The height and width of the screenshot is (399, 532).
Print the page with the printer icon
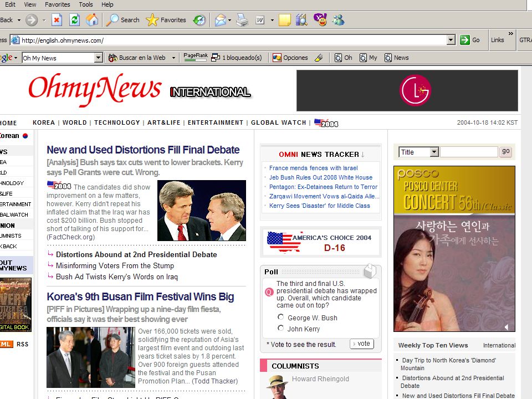coord(242,20)
